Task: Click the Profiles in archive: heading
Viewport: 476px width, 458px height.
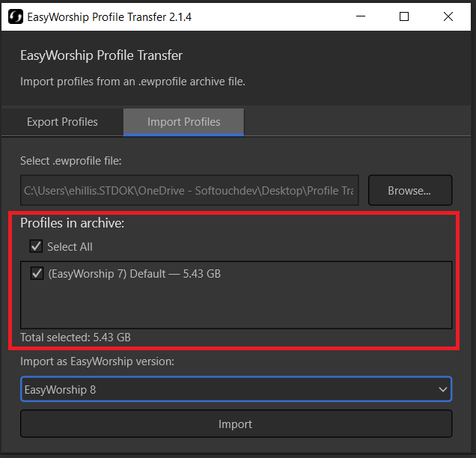Action: (73, 223)
